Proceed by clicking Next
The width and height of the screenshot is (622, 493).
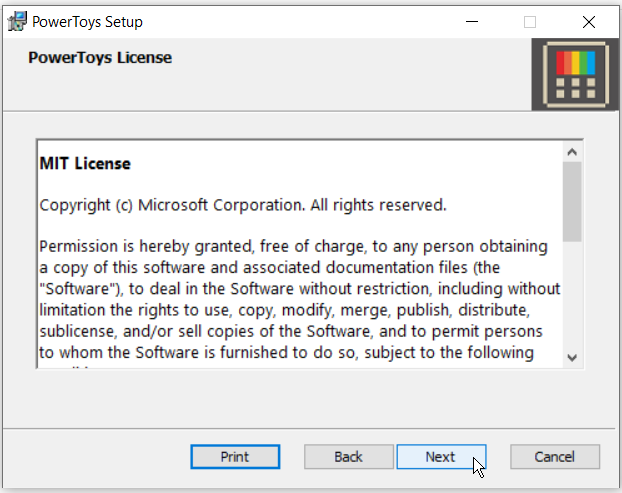(x=441, y=457)
